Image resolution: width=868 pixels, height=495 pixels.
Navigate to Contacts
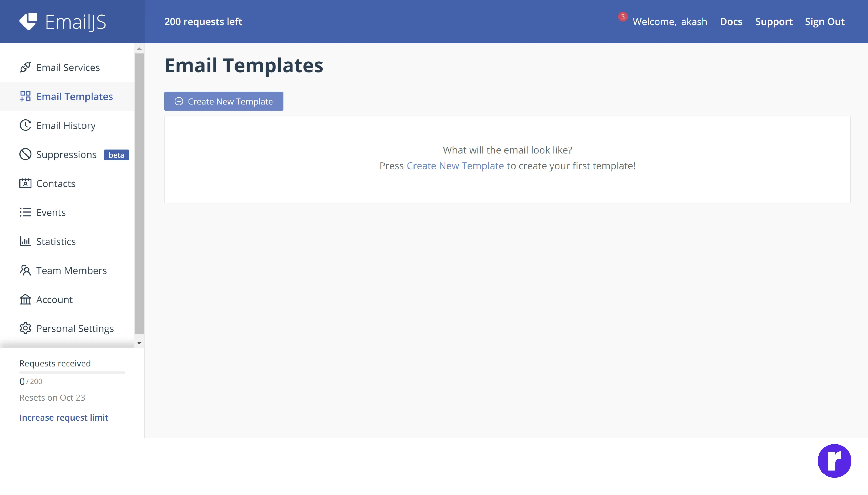click(x=67, y=183)
